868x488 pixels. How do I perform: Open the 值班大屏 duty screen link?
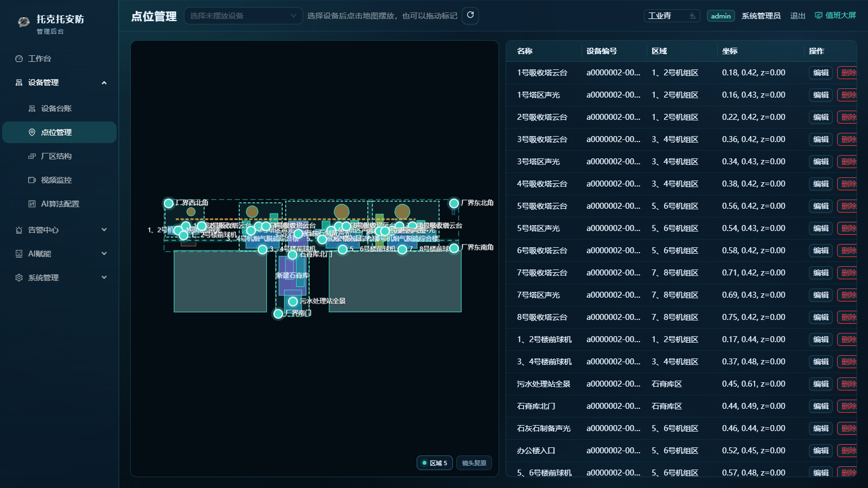click(835, 15)
